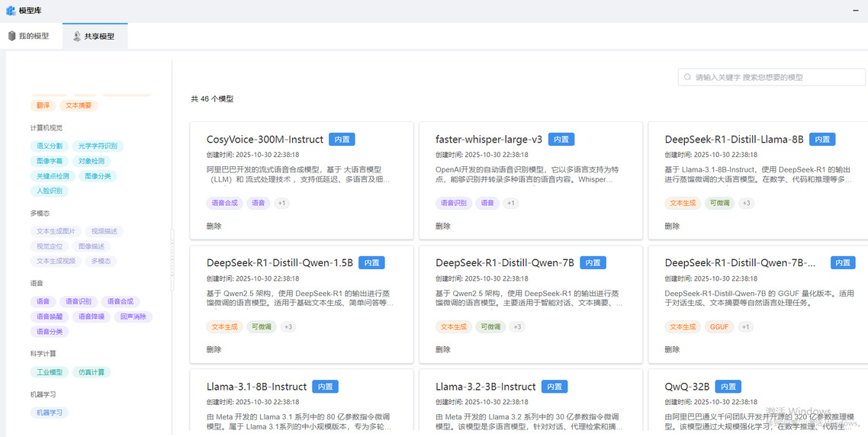Click the 模型库 app logo icon
This screenshot has height=437, width=868.
(11, 11)
